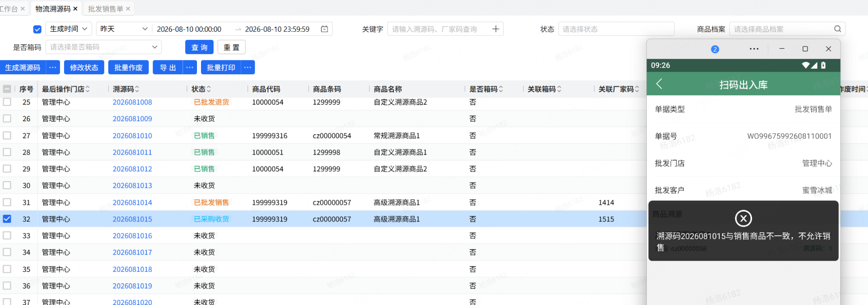Click 单据类型 value 批发销售单
Viewport: 868px width, 305px height.
tap(813, 109)
